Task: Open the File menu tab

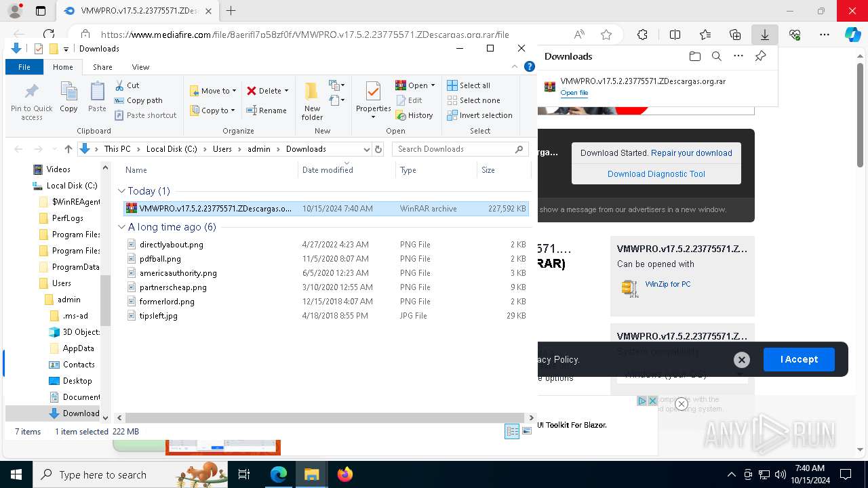Action: (24, 67)
